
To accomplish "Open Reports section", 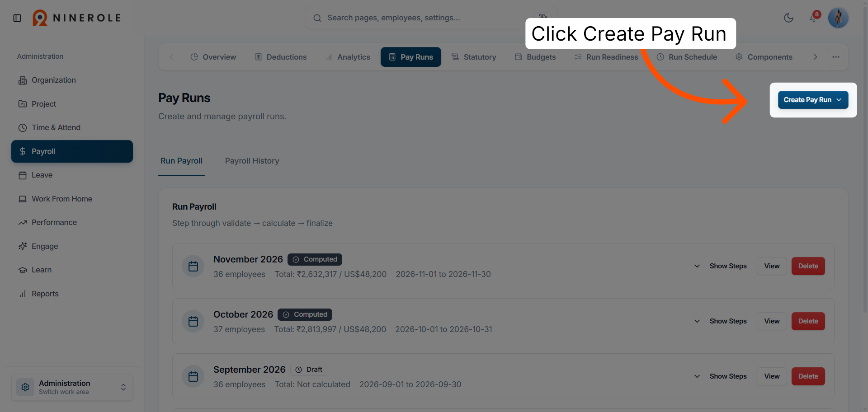I will click(x=72, y=294).
